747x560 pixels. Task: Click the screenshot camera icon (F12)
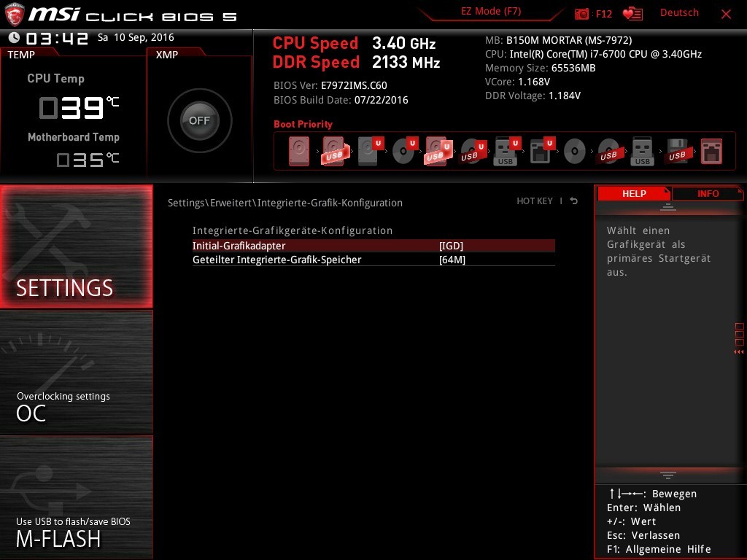point(581,14)
